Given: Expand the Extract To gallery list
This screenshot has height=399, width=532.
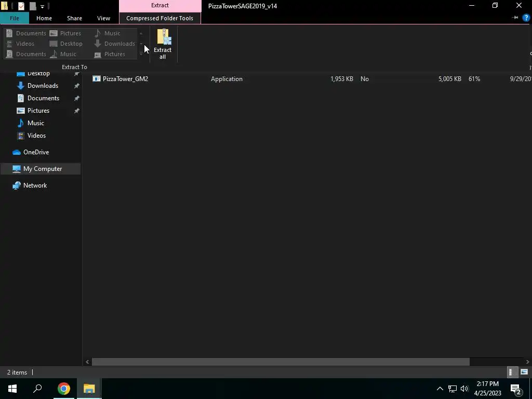Looking at the screenshot, I should tap(141, 54).
